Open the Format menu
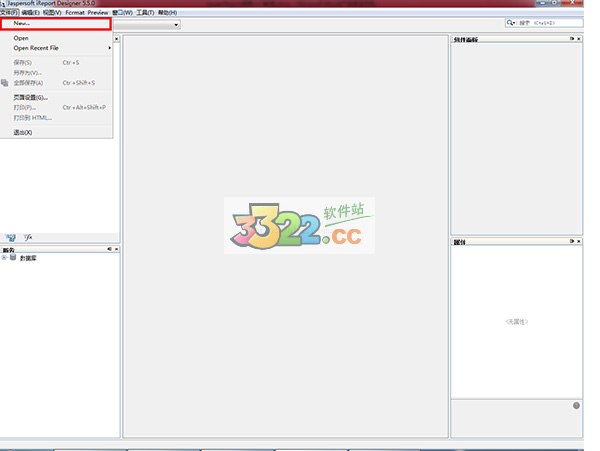The height and width of the screenshot is (451, 600). click(x=75, y=13)
